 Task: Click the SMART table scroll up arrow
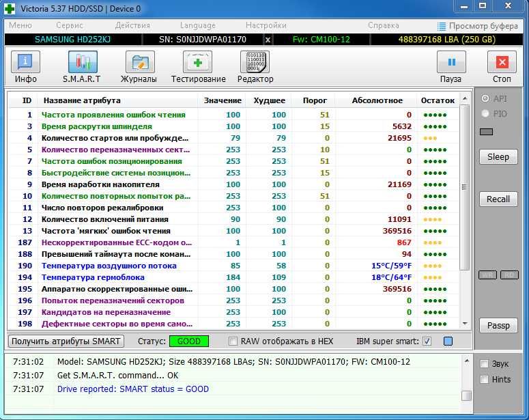[x=465, y=98]
